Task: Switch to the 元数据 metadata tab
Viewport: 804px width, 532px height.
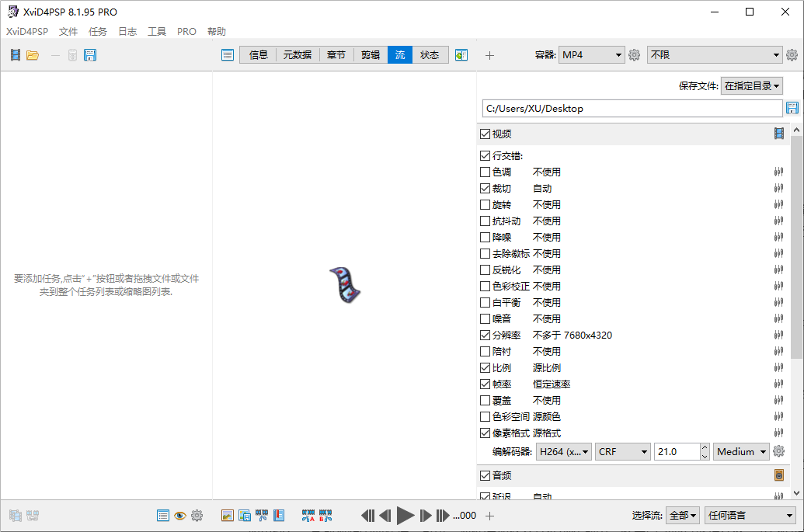Action: coord(297,54)
